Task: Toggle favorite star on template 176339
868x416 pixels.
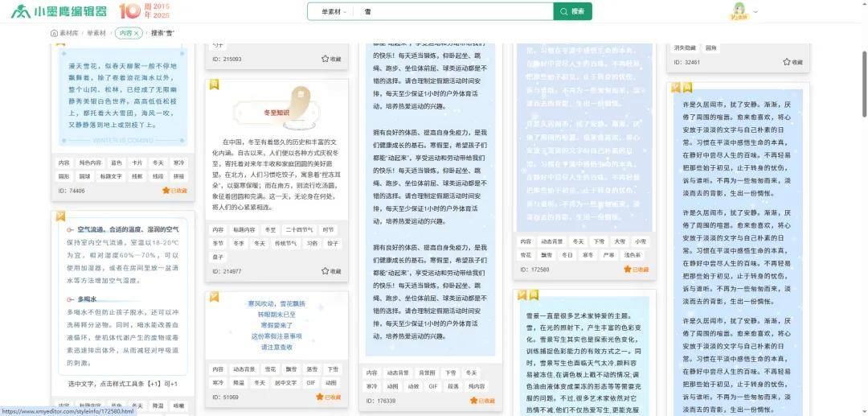Action: click(x=483, y=400)
